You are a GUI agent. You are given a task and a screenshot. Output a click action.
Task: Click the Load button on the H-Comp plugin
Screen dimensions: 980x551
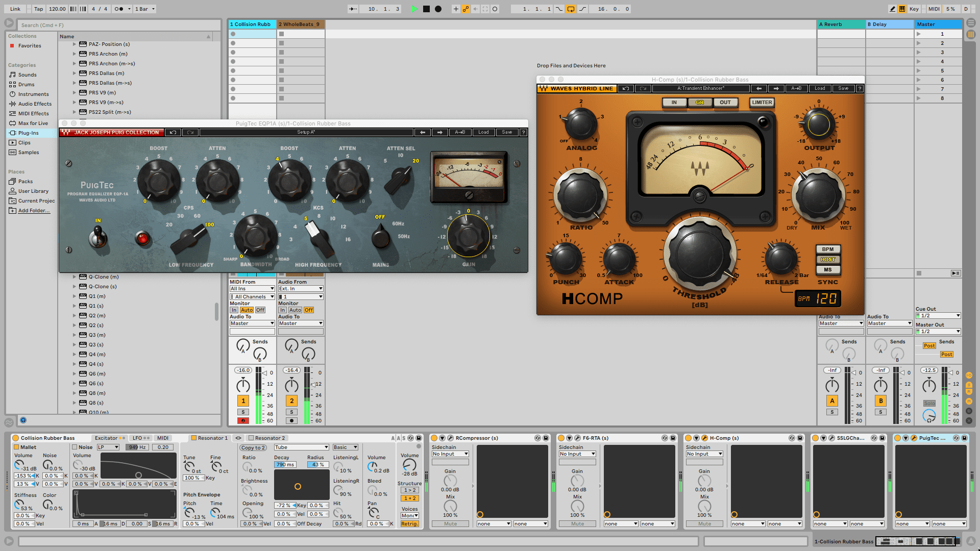pos(820,88)
